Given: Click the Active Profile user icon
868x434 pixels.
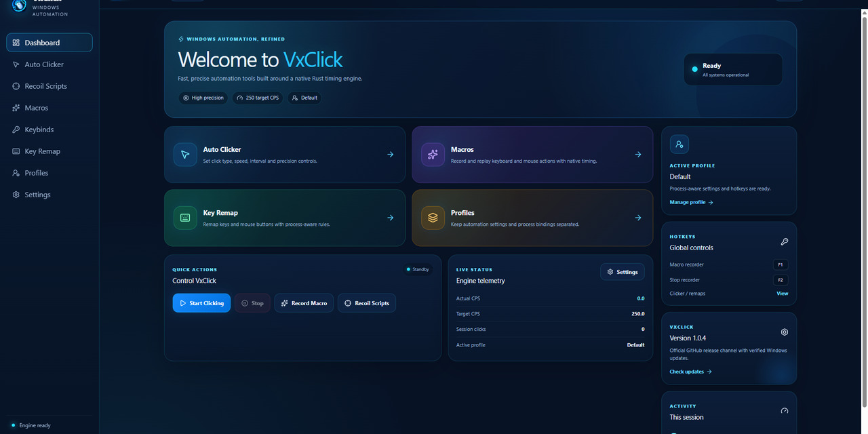Looking at the screenshot, I should (x=679, y=144).
